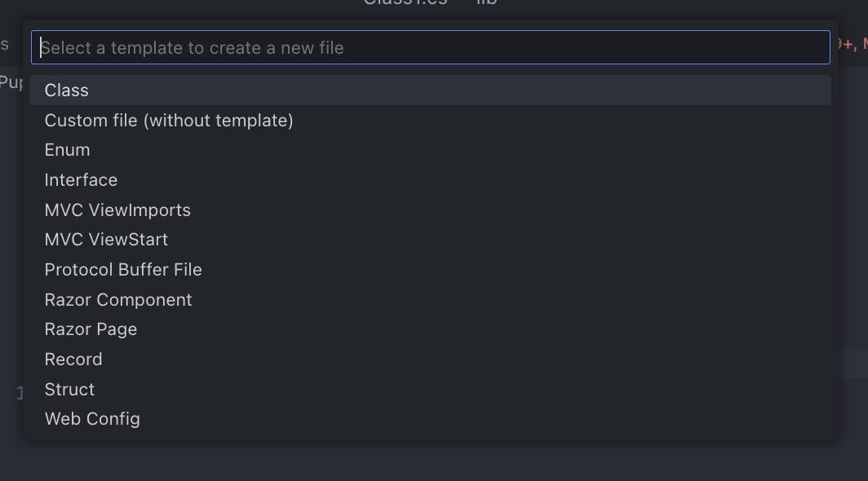Click the partially visible Pup label on left
The width and height of the screenshot is (868, 481).
12,82
